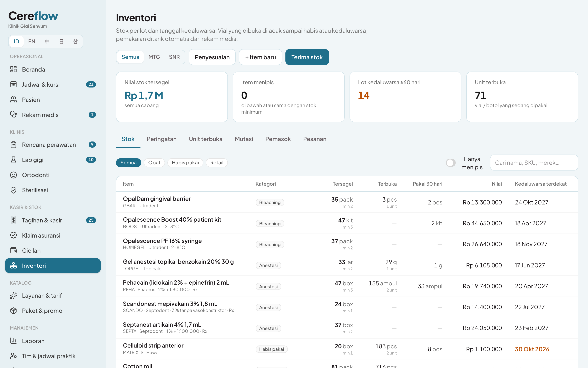Open OpalDam gingival barrier row
Viewport: 588px width, 368px height.
click(347, 202)
